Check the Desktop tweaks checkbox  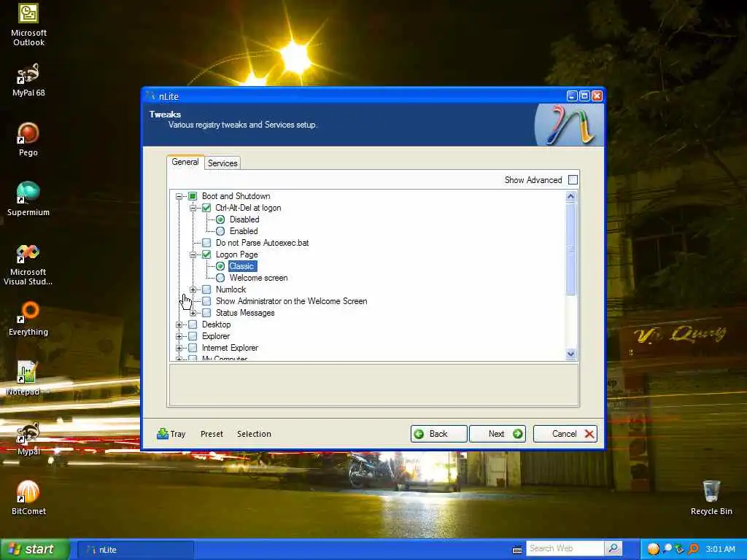[x=193, y=324]
